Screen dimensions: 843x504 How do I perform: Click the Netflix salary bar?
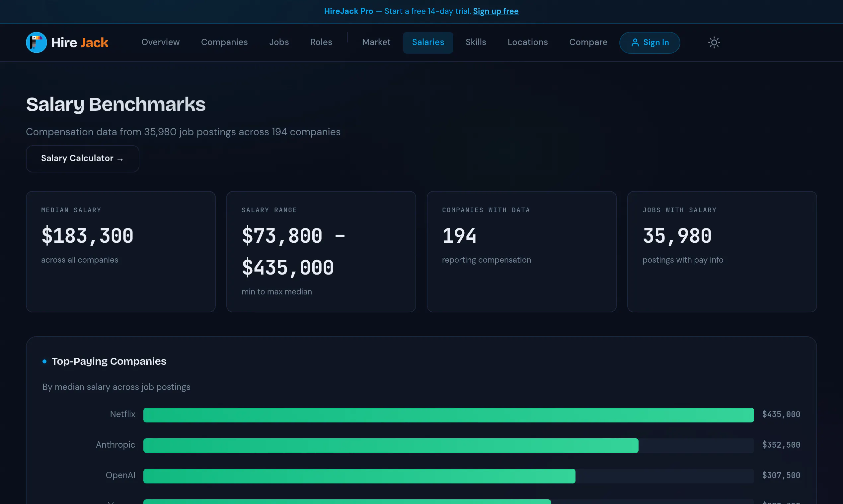coord(448,415)
